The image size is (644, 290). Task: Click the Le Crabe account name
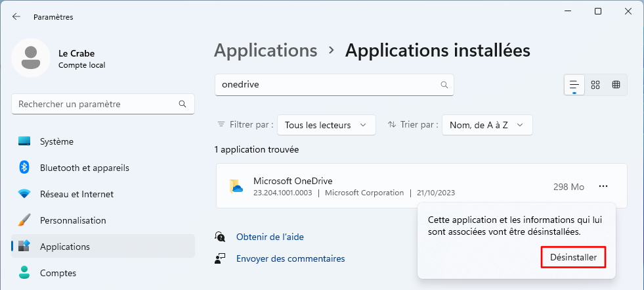pyautogui.click(x=76, y=53)
